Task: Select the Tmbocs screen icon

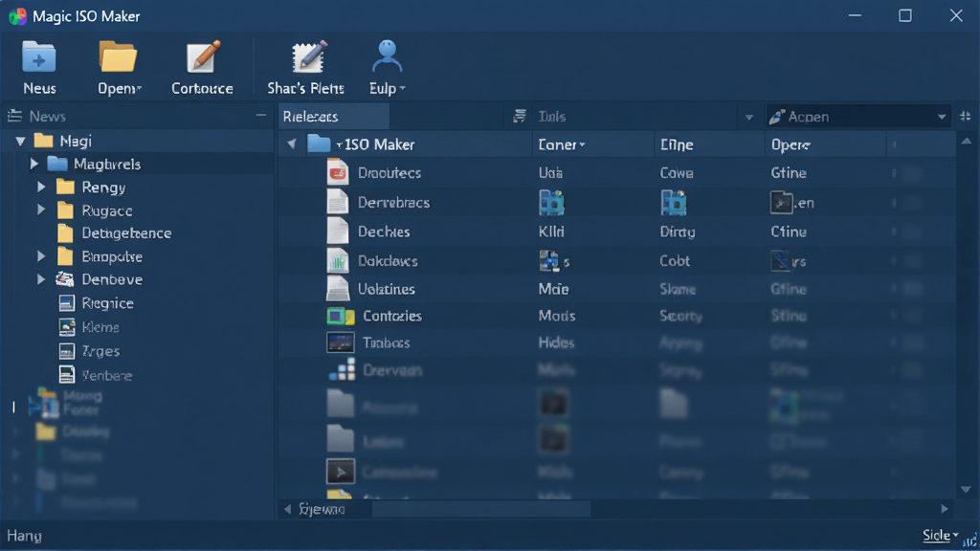Action: [x=341, y=342]
